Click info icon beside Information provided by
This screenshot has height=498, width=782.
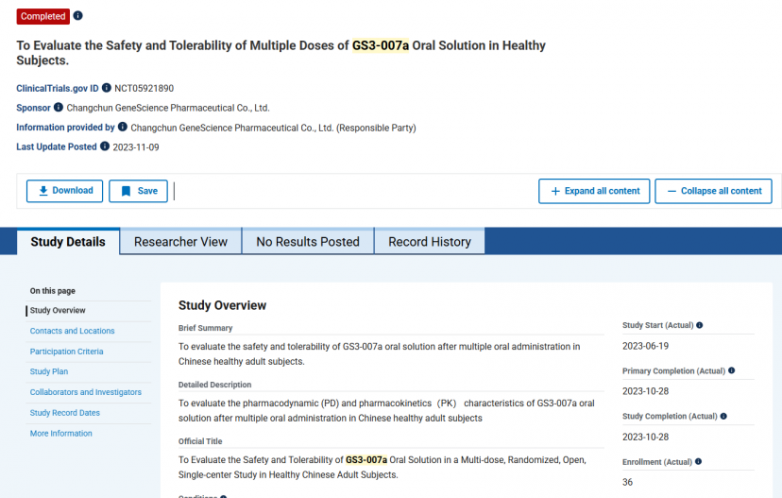click(123, 127)
